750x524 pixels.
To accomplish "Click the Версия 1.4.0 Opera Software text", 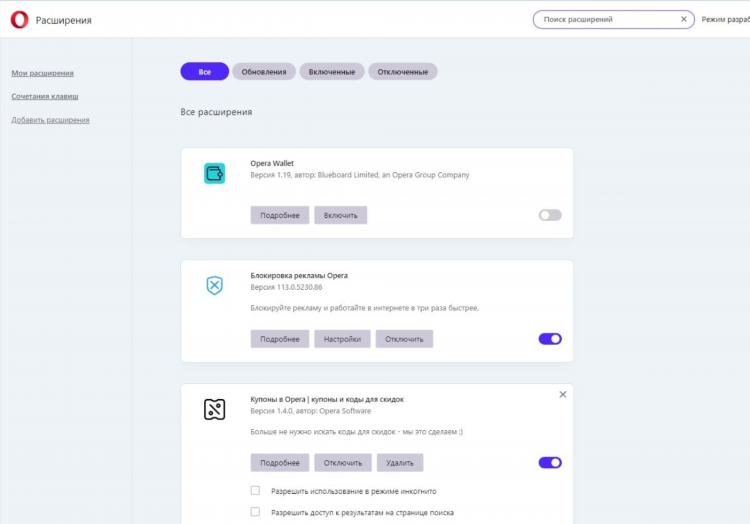I will [x=311, y=411].
